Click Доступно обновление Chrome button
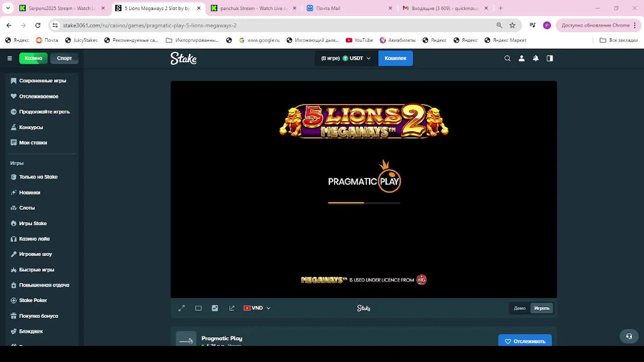The width and height of the screenshot is (644, 362). (x=598, y=25)
